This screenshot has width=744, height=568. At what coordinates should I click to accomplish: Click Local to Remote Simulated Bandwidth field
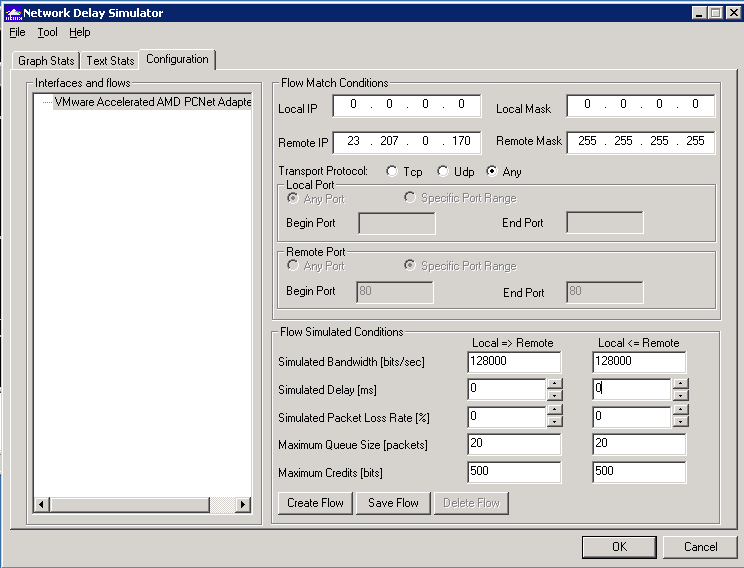click(514, 362)
